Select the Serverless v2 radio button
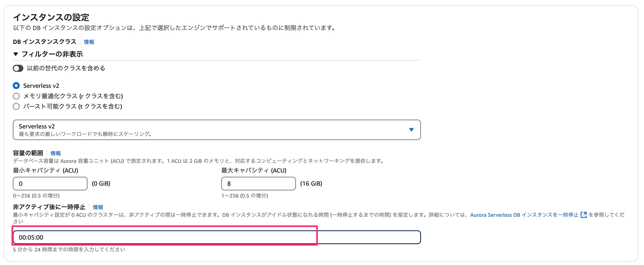Screen dimensions: 644x265 (16, 86)
